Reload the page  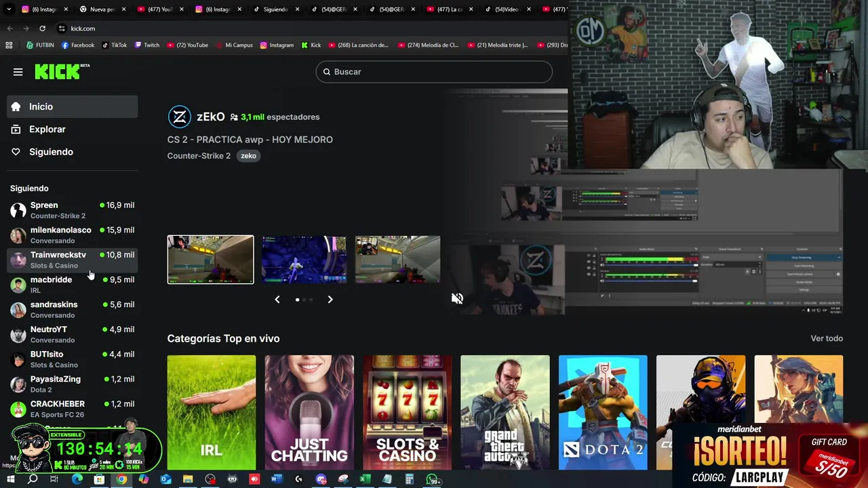click(x=42, y=28)
